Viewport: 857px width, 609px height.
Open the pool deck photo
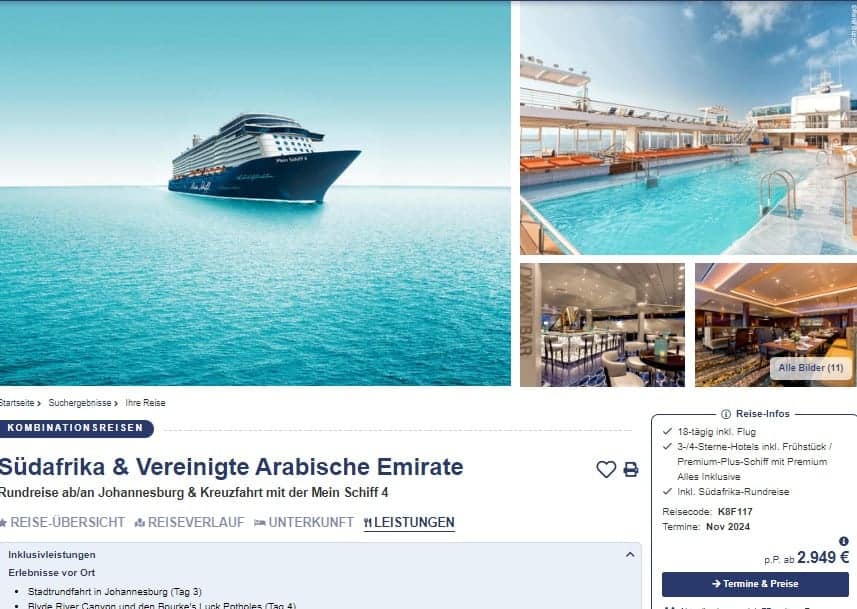point(688,128)
